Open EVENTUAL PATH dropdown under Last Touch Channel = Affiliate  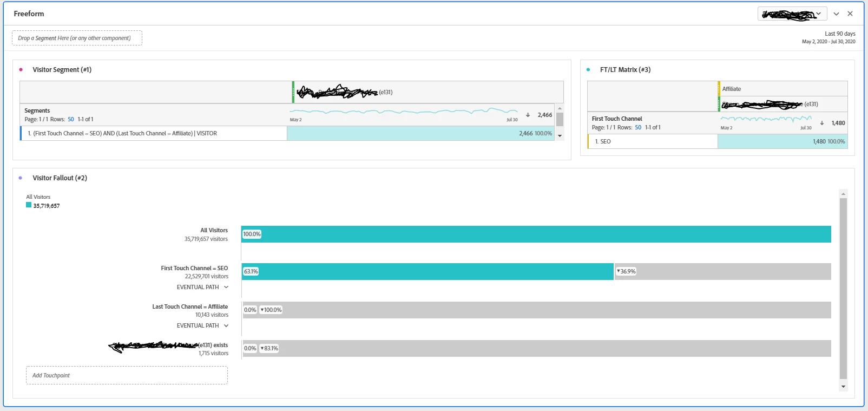coord(202,325)
